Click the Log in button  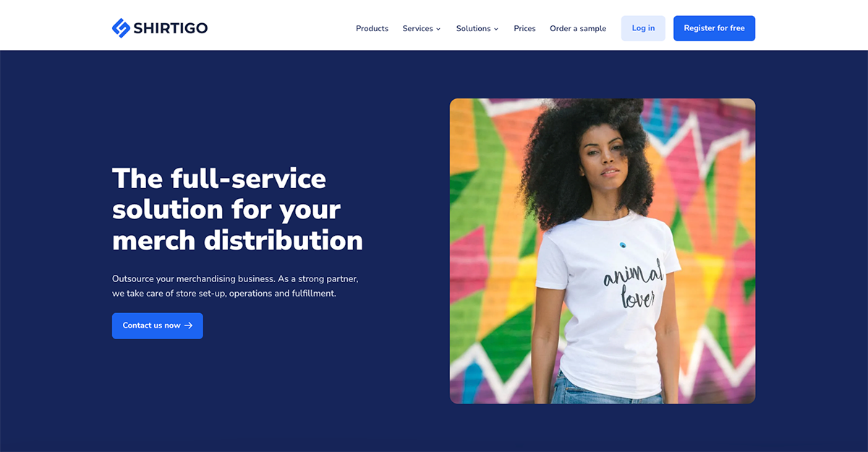[x=643, y=28]
